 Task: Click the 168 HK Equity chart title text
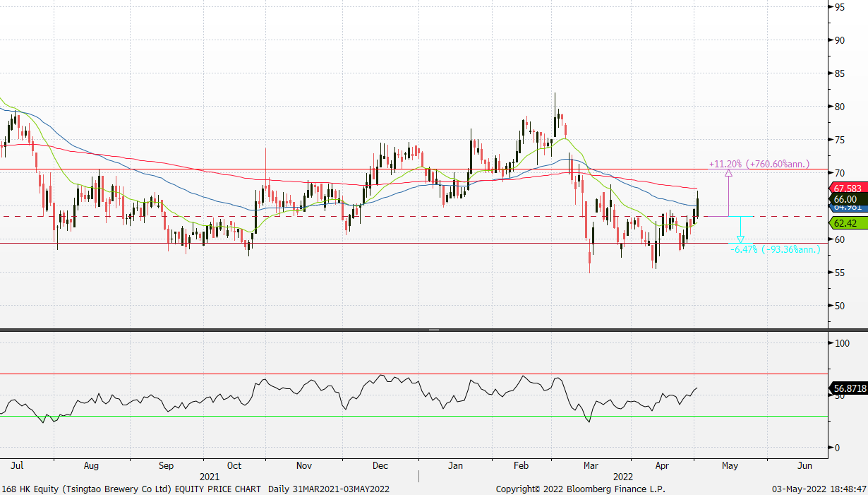click(x=195, y=489)
